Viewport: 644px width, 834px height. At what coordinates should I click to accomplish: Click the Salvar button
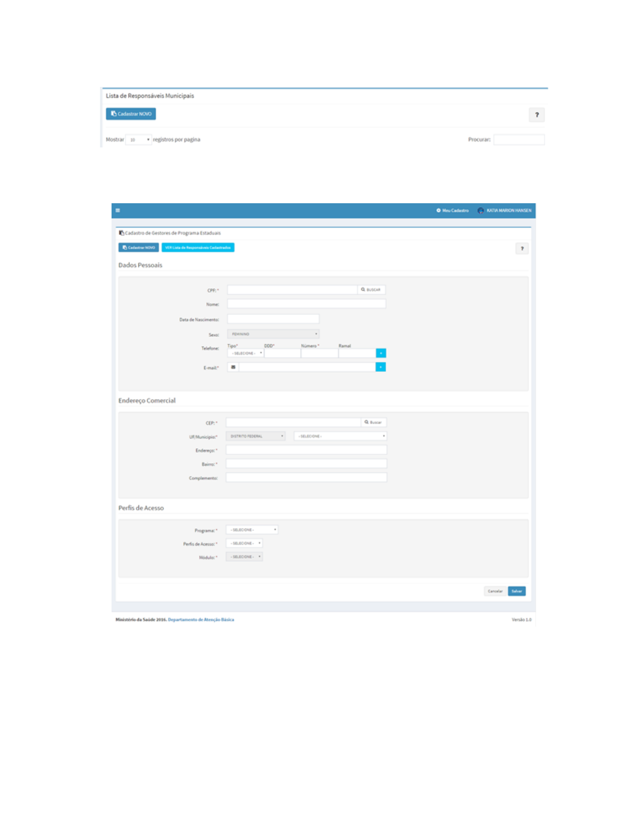pyautogui.click(x=517, y=591)
